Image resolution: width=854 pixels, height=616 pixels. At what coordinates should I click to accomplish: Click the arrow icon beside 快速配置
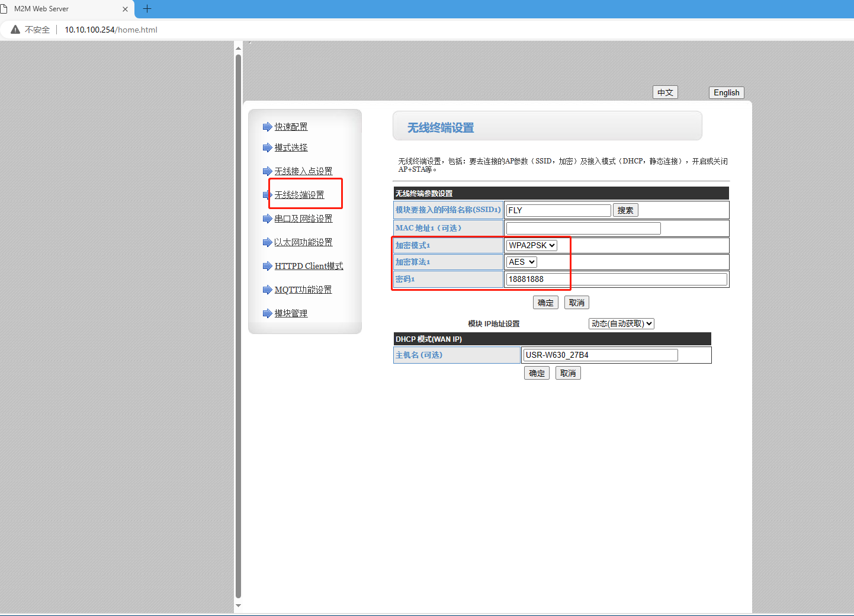pyautogui.click(x=267, y=127)
